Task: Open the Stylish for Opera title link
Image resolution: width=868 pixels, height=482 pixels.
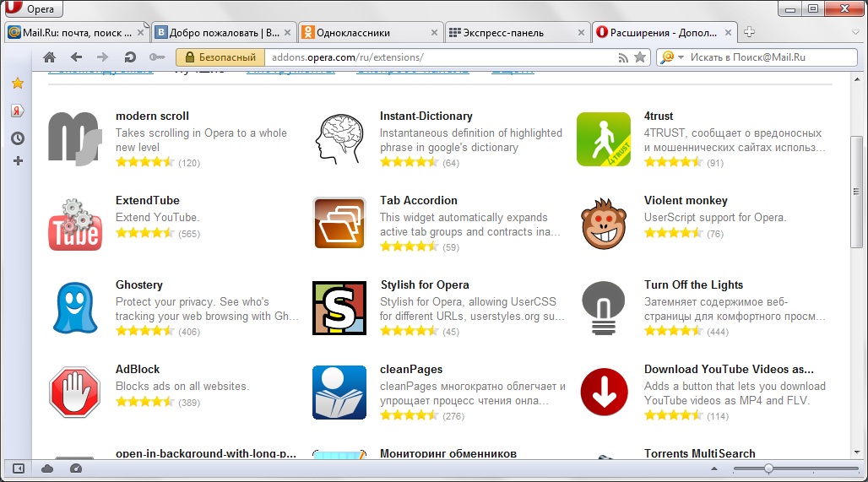Action: [425, 285]
